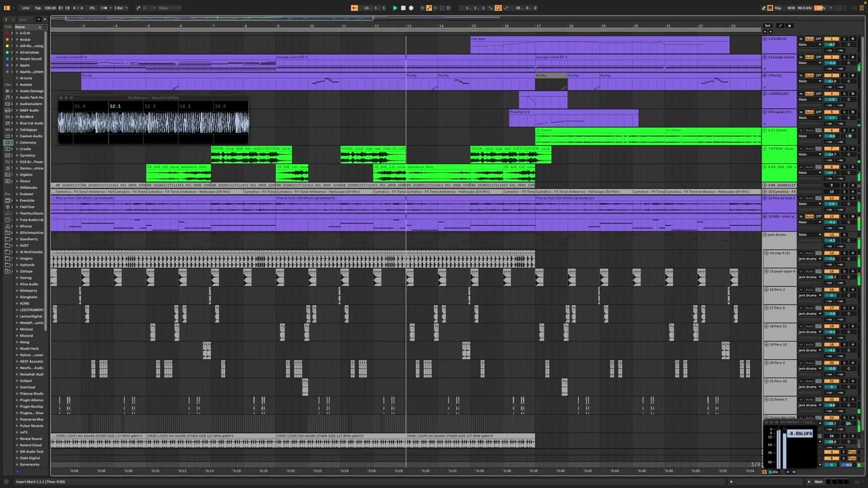The width and height of the screenshot is (868, 488).
Task: Arm track 22 Snare 2
Action: click(852, 399)
